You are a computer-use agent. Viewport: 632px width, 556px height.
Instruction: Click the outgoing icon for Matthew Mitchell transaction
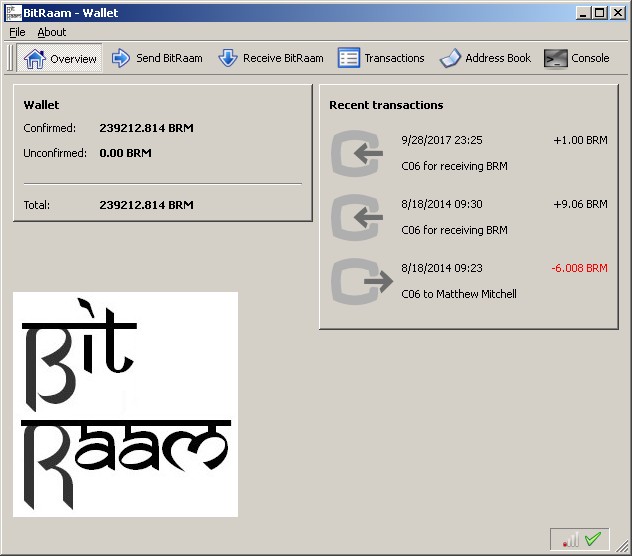[x=358, y=282]
